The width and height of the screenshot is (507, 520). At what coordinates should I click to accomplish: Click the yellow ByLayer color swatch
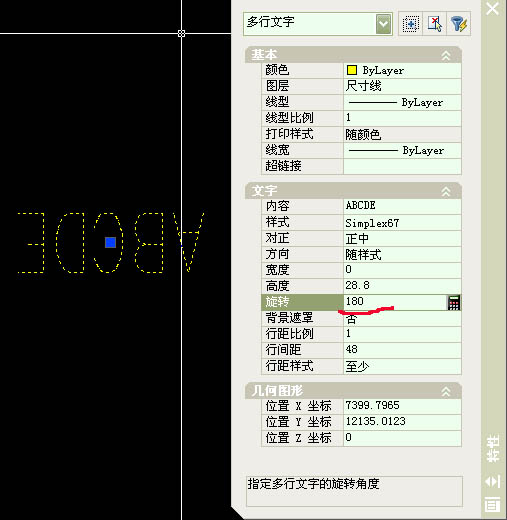pyautogui.click(x=352, y=70)
